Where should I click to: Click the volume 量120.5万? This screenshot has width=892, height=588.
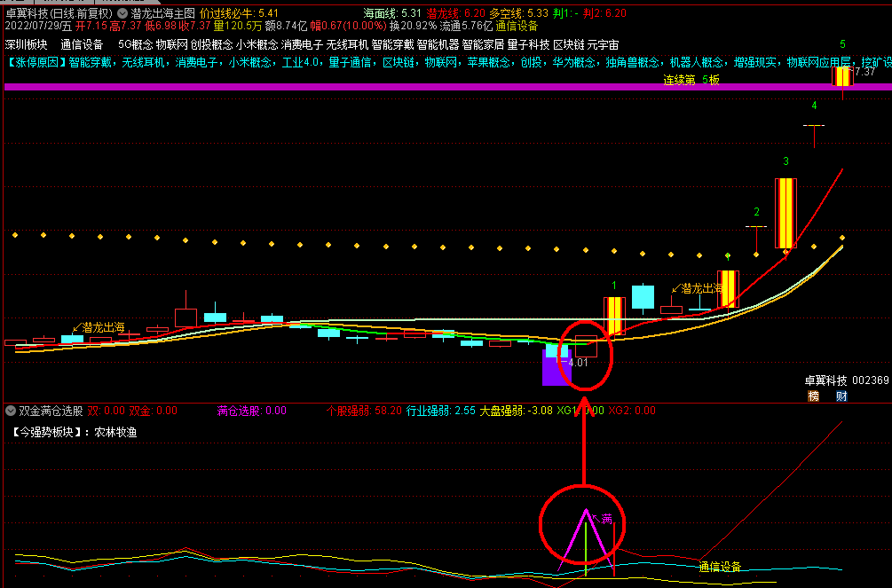(238, 26)
